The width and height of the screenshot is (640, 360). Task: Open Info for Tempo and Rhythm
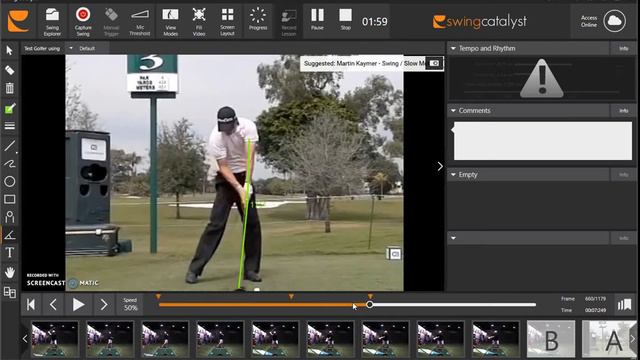click(x=623, y=49)
